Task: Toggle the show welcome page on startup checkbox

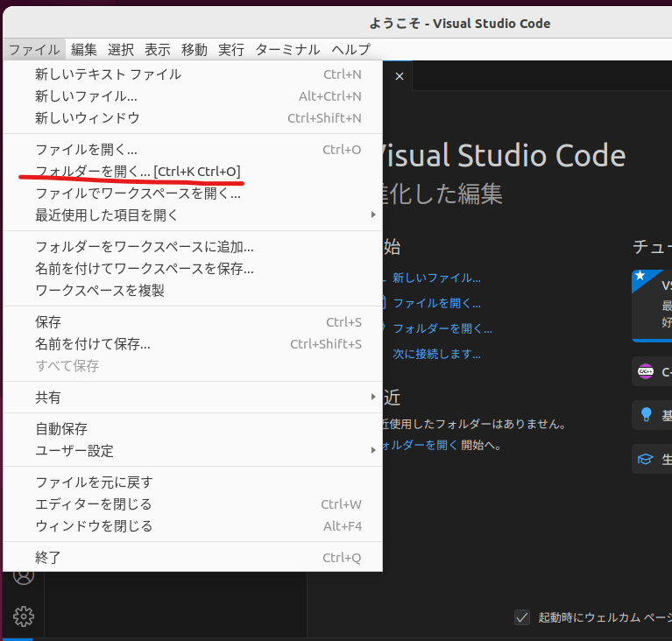Action: pyautogui.click(x=522, y=617)
